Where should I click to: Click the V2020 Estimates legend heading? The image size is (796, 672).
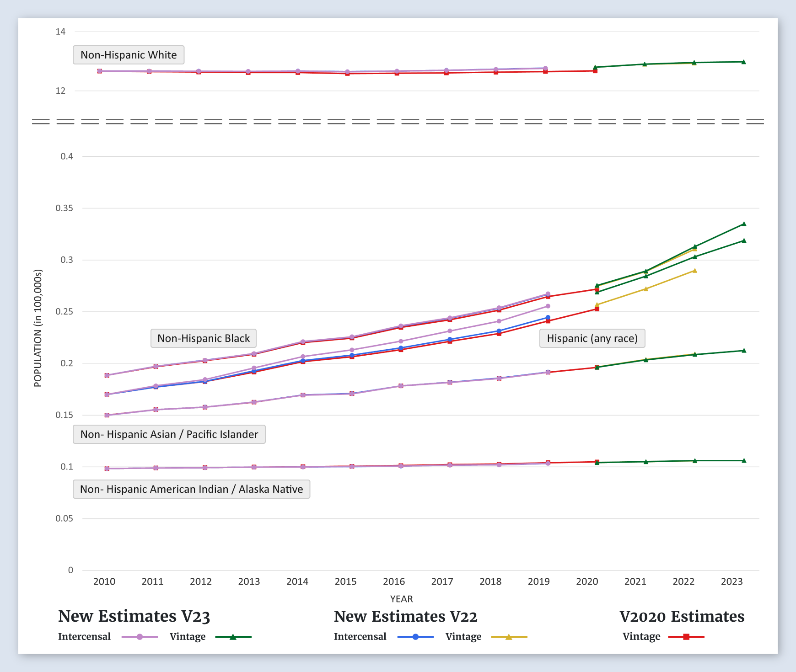[x=682, y=616]
